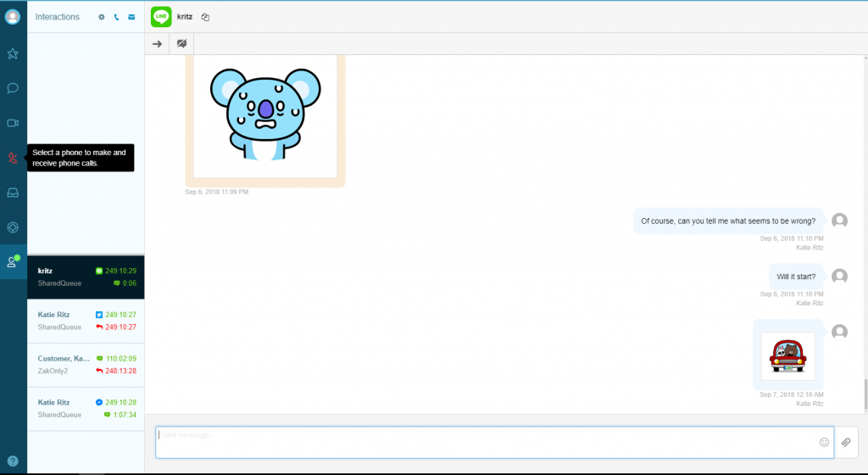Screen dimensions: 868x475
Task: Click the transfer arrow toolbar button
Action: tap(157, 44)
